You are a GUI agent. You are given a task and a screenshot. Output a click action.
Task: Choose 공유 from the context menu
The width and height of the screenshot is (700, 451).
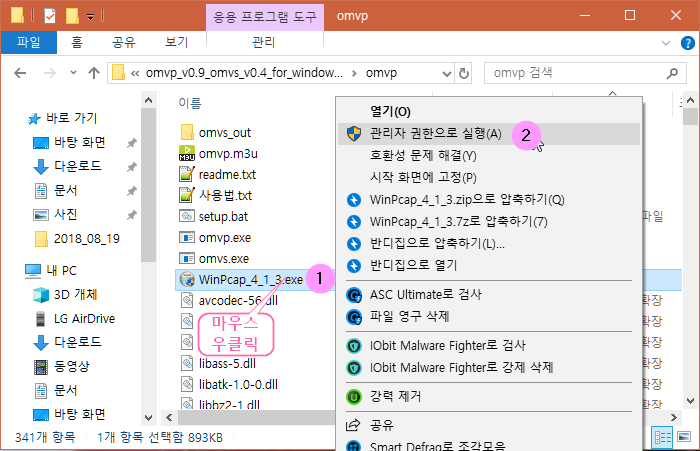489,425
